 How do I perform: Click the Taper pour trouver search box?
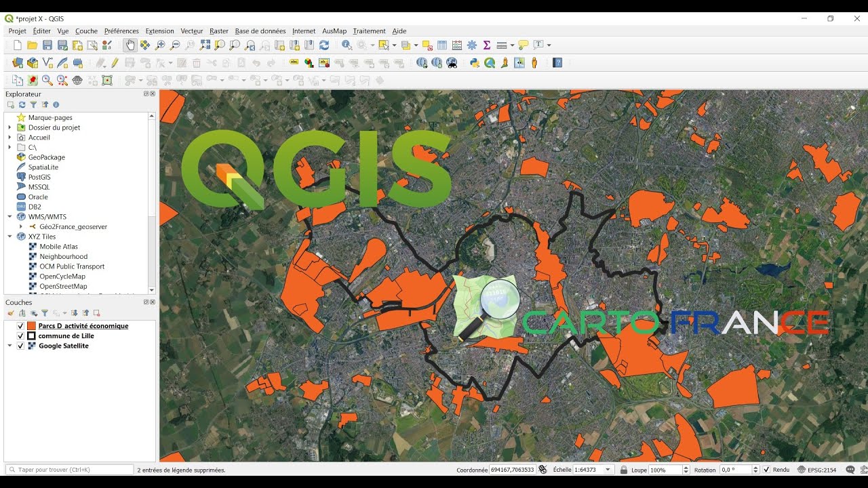[x=69, y=470]
